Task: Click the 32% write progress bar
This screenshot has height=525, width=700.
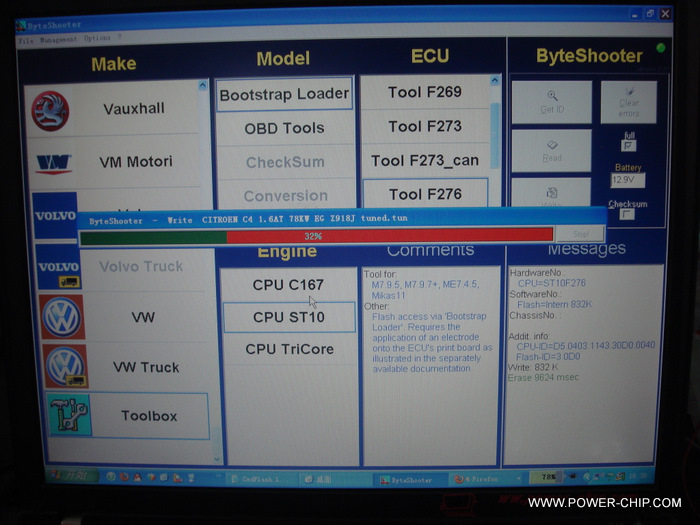Action: tap(317, 236)
